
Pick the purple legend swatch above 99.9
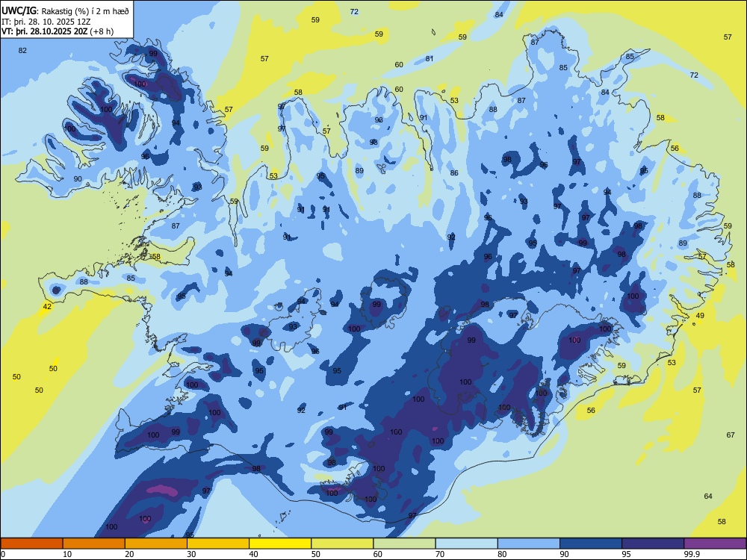coord(715,544)
